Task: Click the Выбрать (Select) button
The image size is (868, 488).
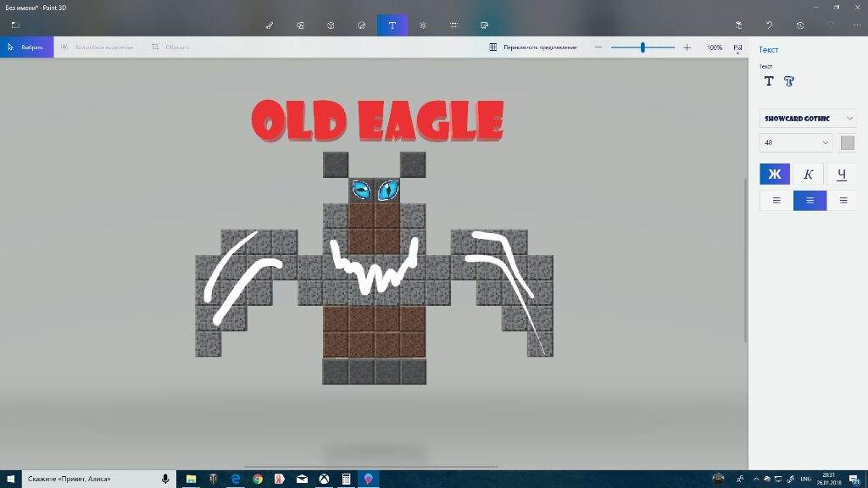Action: click(x=26, y=47)
